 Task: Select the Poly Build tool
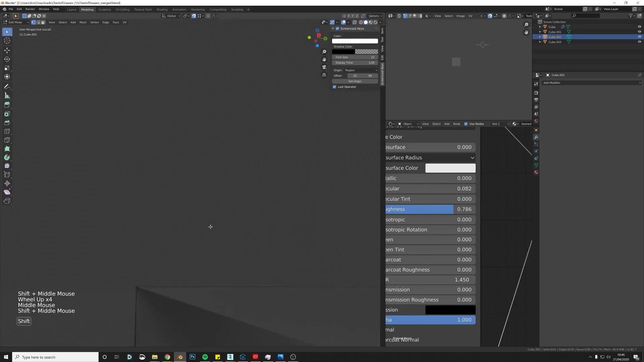coord(7,149)
